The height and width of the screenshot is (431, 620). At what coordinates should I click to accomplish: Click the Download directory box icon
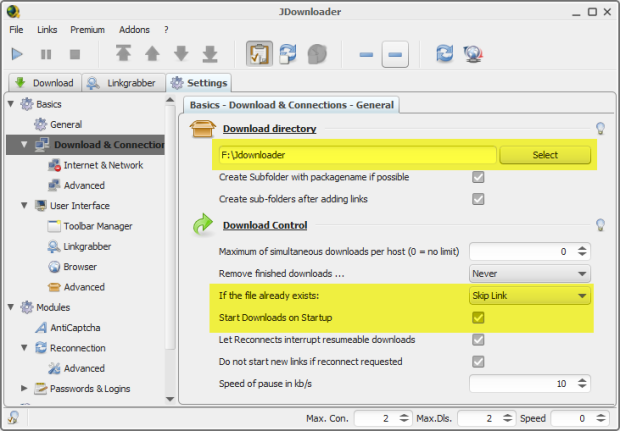coord(202,129)
